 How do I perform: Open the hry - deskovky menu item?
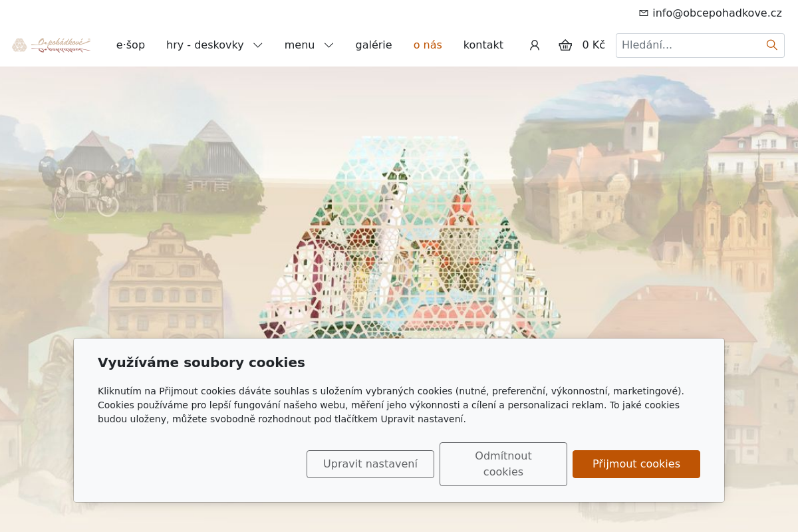[x=205, y=45]
